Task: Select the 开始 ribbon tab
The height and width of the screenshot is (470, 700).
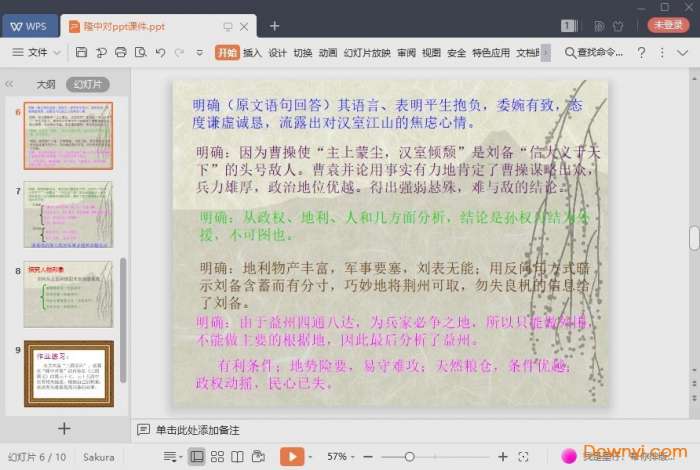Action: 227,53
